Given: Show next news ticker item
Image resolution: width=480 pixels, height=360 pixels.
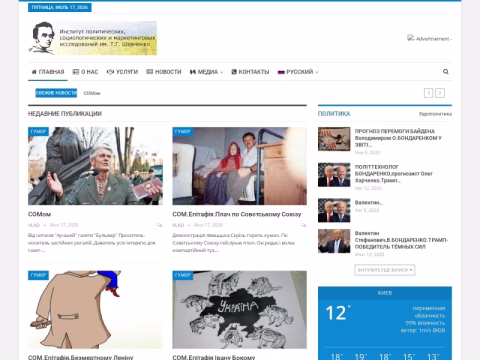Looking at the screenshot, I should pos(440,93).
